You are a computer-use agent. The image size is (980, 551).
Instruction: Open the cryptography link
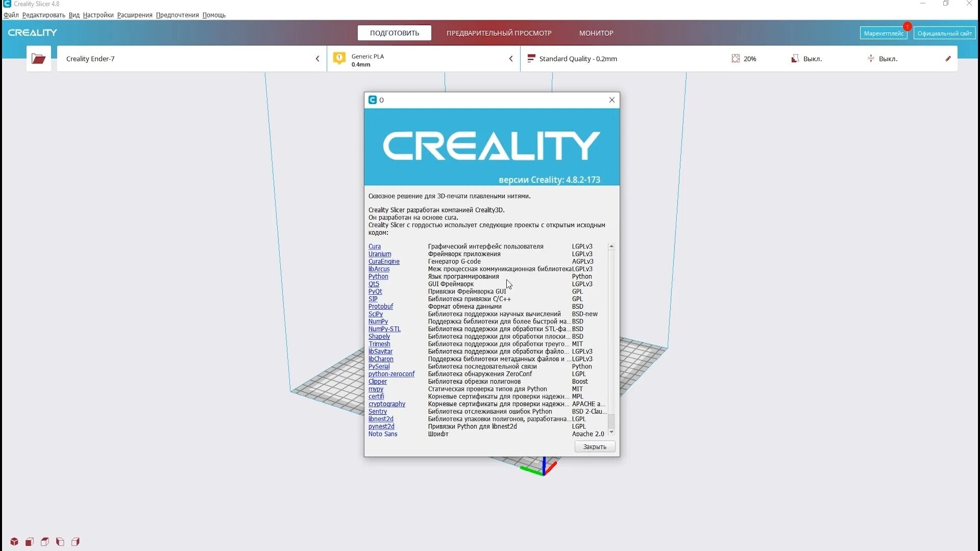point(387,404)
